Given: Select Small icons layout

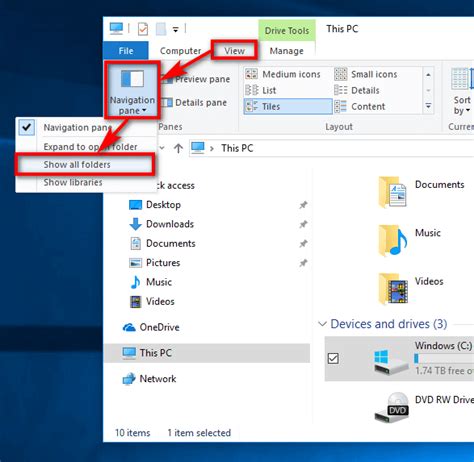Looking at the screenshot, I should point(366,74).
